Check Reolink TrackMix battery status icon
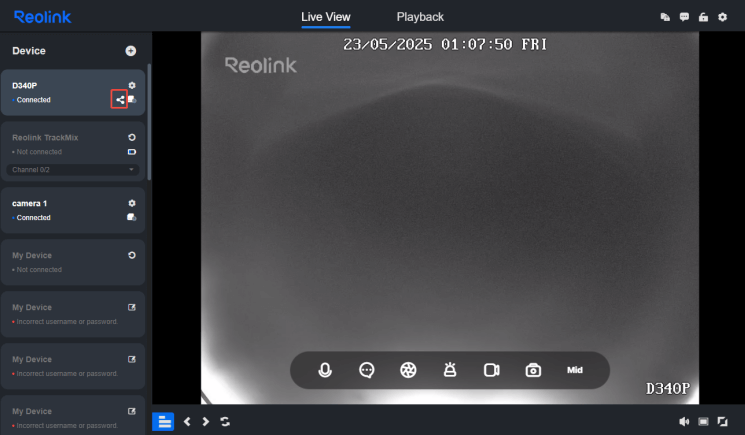The width and height of the screenshot is (745, 435). point(132,152)
